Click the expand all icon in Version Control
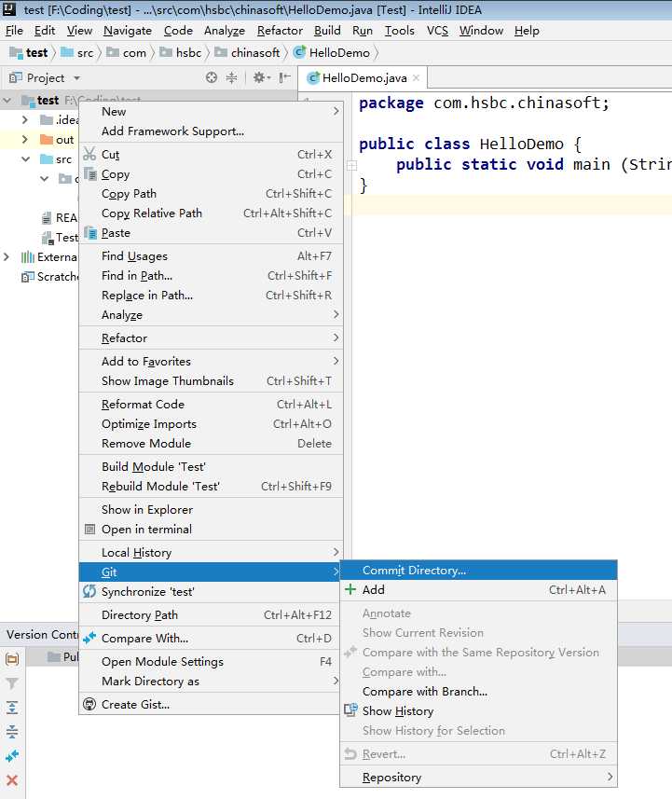This screenshot has width=672, height=799. click(12, 708)
